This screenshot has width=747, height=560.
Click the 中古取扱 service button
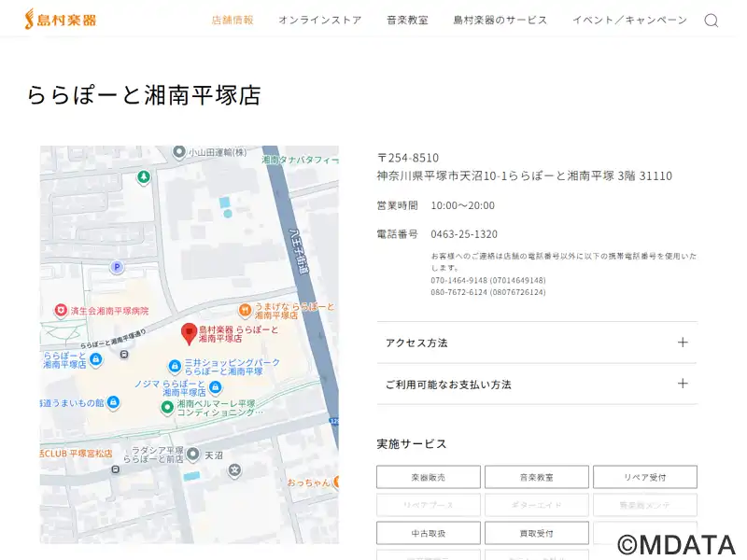point(429,533)
